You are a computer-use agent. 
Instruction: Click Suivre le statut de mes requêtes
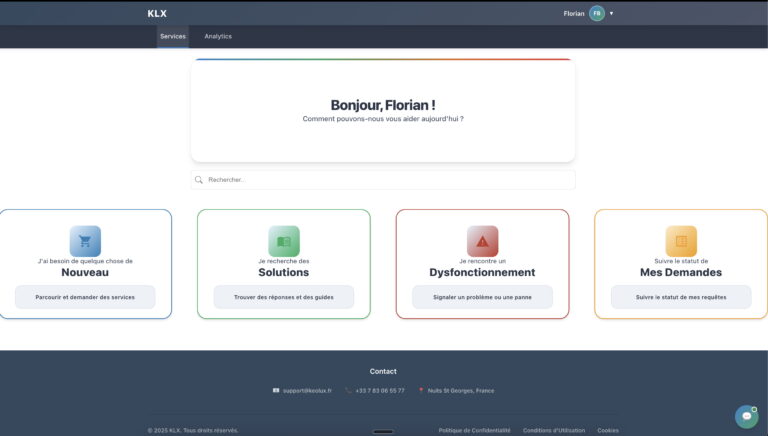[681, 297]
